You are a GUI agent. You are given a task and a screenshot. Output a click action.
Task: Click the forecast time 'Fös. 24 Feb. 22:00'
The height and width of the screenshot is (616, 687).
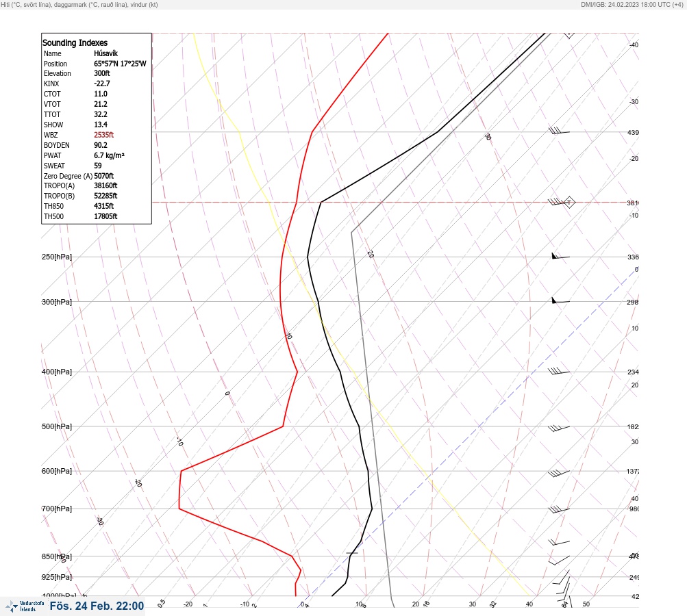click(x=97, y=606)
